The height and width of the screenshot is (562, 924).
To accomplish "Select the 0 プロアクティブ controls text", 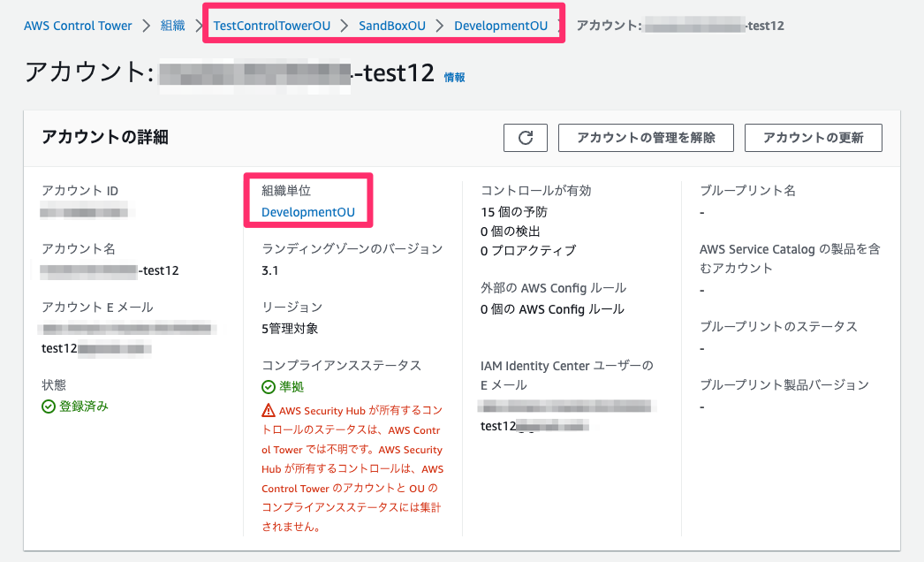I will pos(528,251).
